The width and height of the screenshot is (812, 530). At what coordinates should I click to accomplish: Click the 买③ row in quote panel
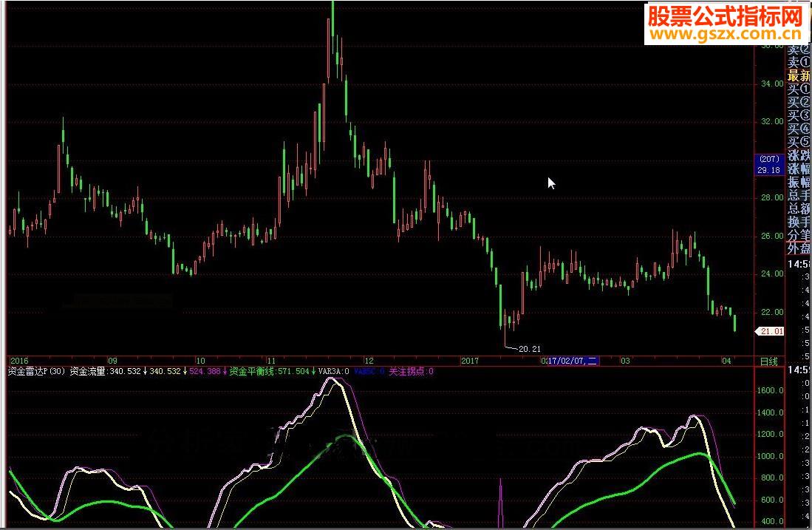click(799, 115)
